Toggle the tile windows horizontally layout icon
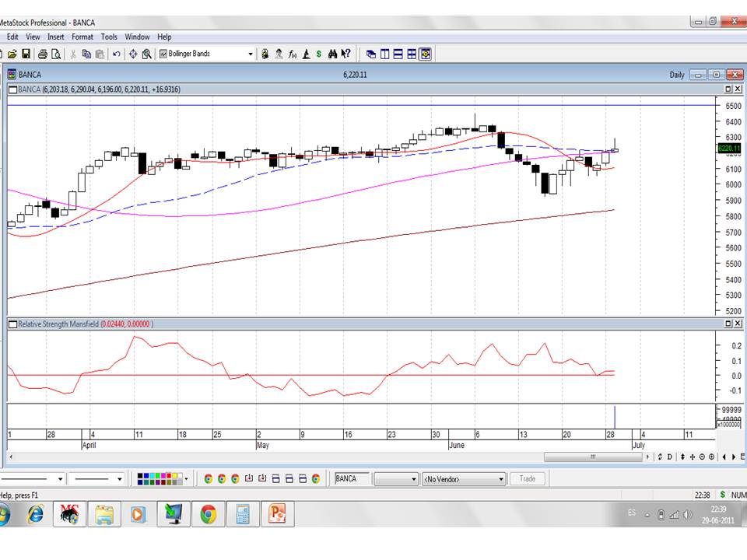Screen dimensions: 747x560 click(398, 54)
